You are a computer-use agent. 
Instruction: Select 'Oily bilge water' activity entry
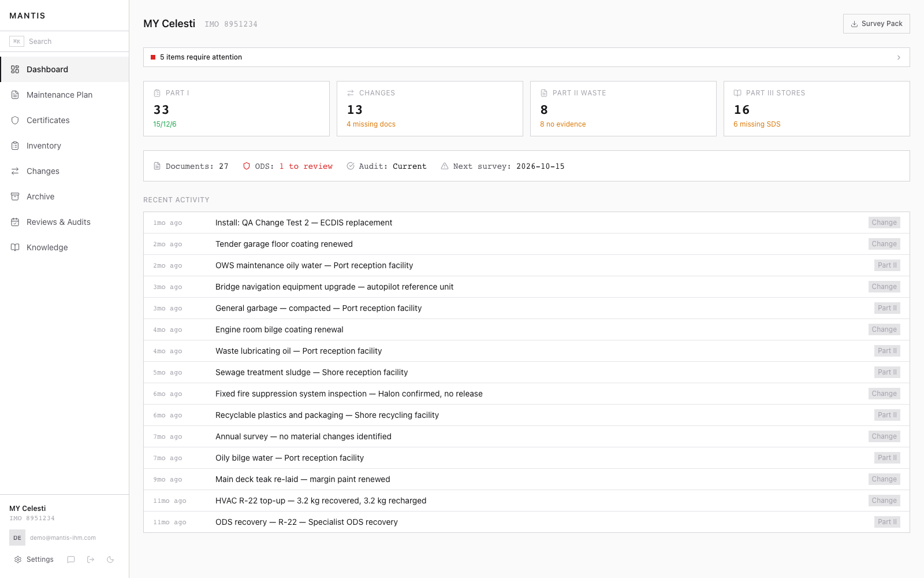527,458
